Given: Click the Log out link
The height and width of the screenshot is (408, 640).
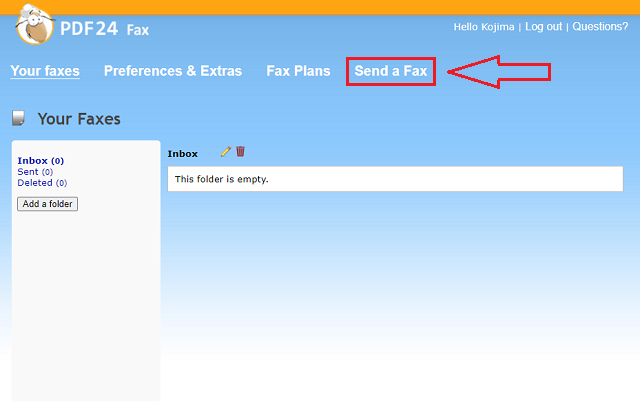Looking at the screenshot, I should pyautogui.click(x=543, y=27).
